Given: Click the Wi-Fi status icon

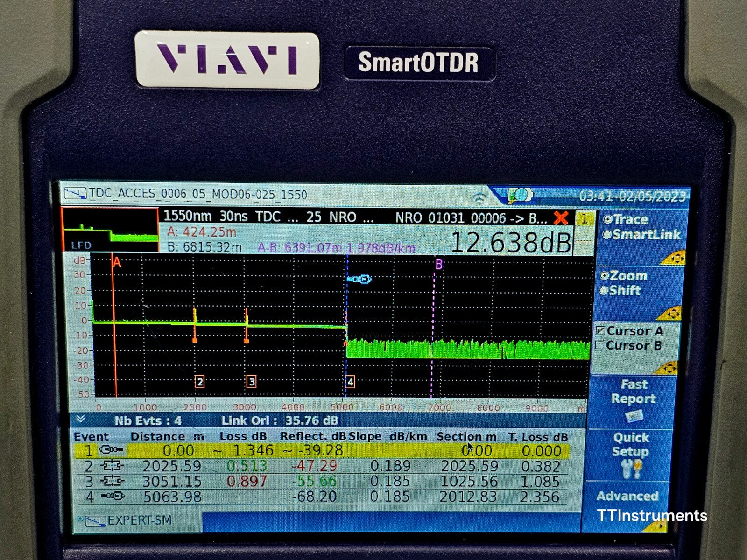Looking at the screenshot, I should (x=479, y=198).
